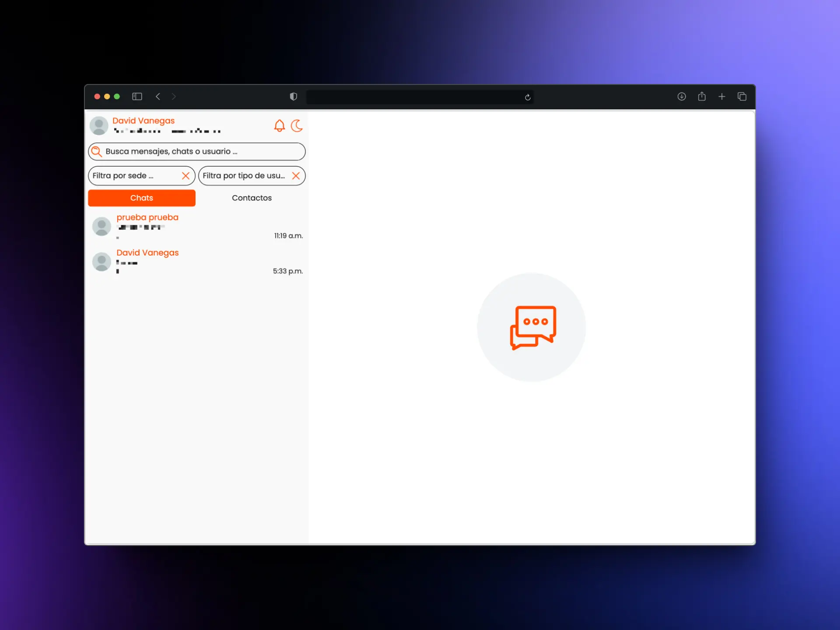
Task: Click the browser share icon
Action: tap(702, 96)
